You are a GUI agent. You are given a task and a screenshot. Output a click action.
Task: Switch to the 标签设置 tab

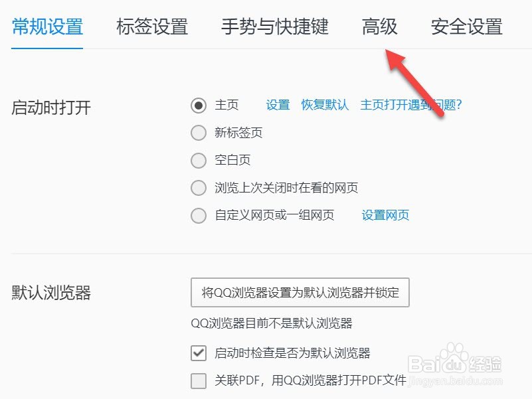[153, 27]
